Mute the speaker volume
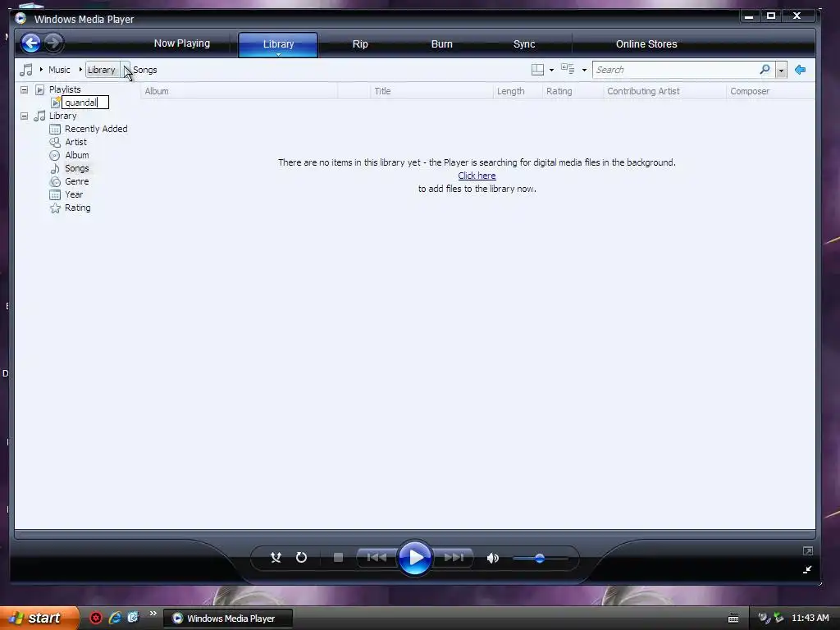Image resolution: width=840 pixels, height=630 pixels. [492, 558]
